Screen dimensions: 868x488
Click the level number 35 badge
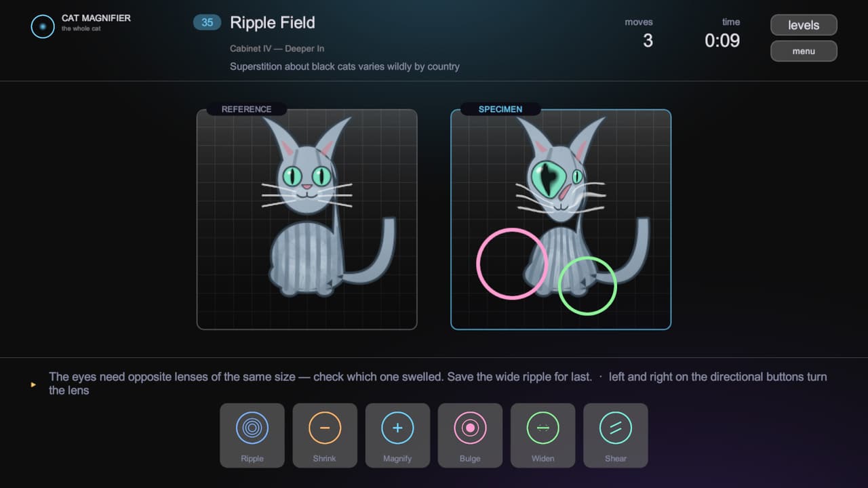(x=208, y=22)
